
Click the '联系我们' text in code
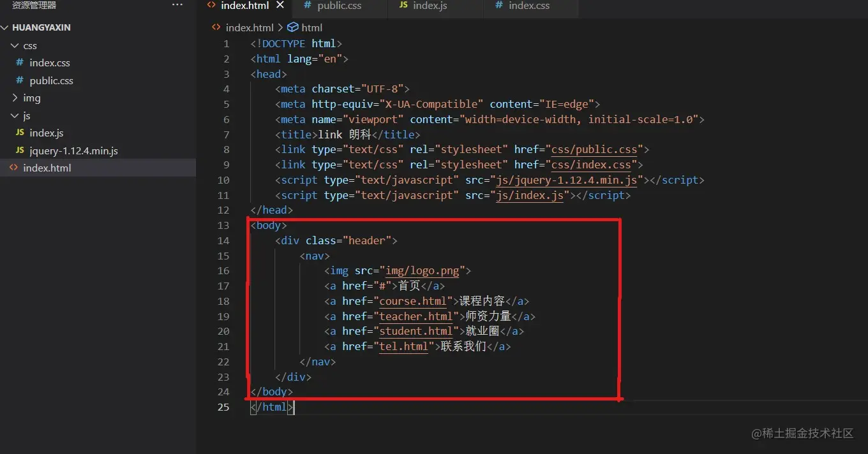463,347
